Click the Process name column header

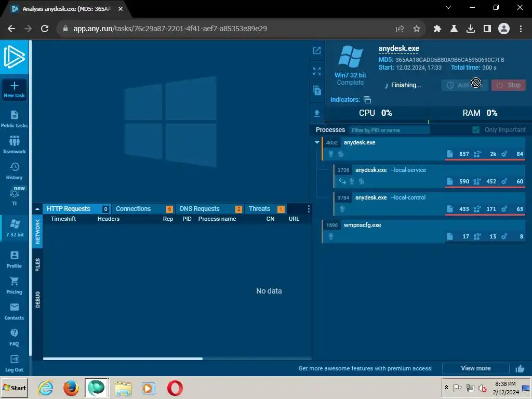pos(217,219)
